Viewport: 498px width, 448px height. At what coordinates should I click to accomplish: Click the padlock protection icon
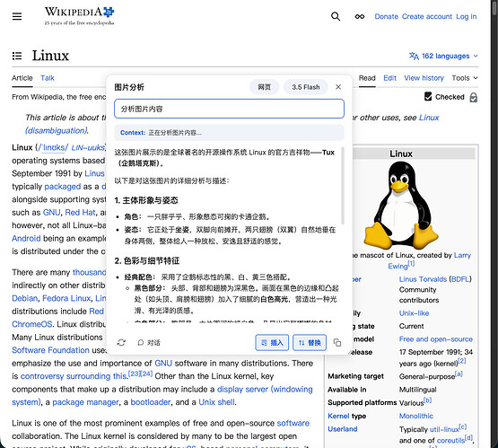[473, 97]
